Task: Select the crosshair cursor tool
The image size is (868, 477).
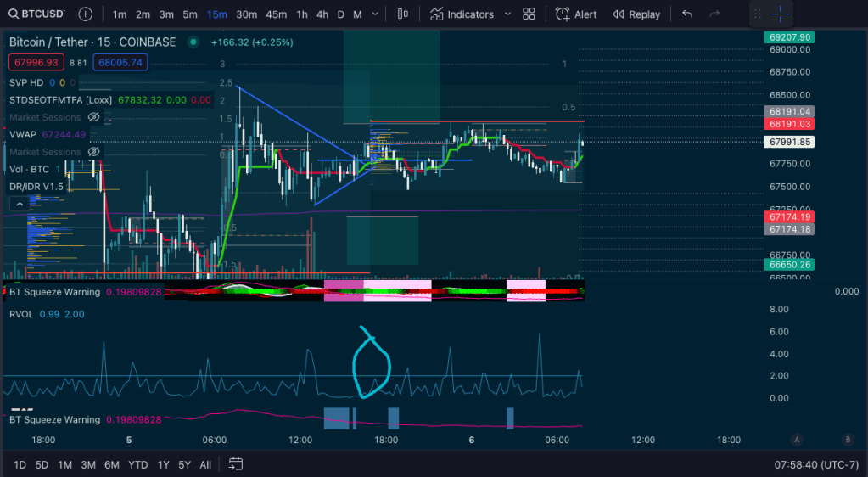Action: pos(781,14)
